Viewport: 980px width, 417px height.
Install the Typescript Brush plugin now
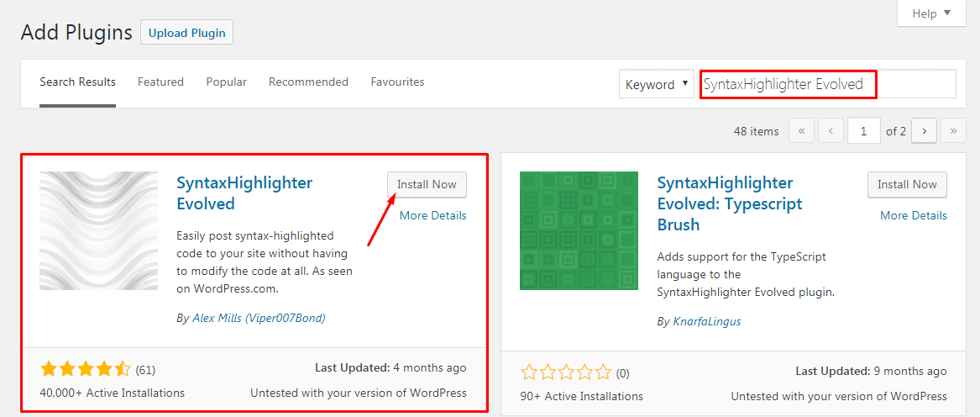(x=907, y=185)
